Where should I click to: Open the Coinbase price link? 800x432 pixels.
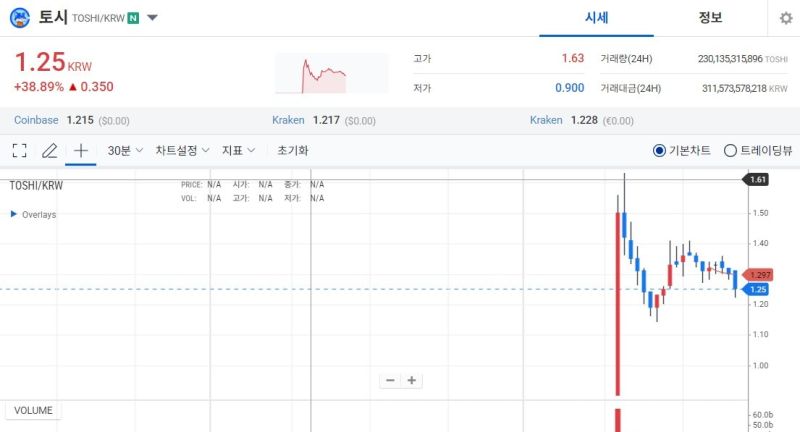(36, 120)
